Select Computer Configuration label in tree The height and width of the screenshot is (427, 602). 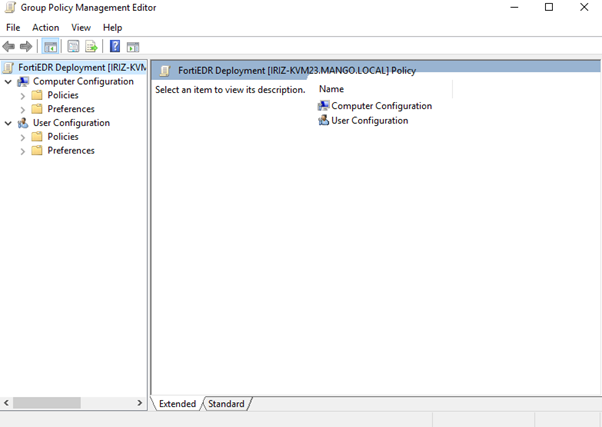(83, 81)
